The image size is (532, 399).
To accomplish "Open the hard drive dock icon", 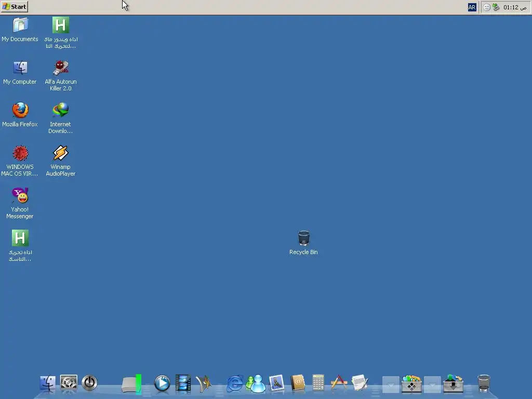I will 131,384.
